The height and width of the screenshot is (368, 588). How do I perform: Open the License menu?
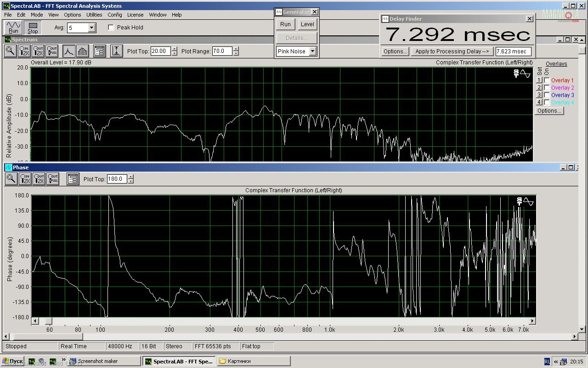(135, 15)
